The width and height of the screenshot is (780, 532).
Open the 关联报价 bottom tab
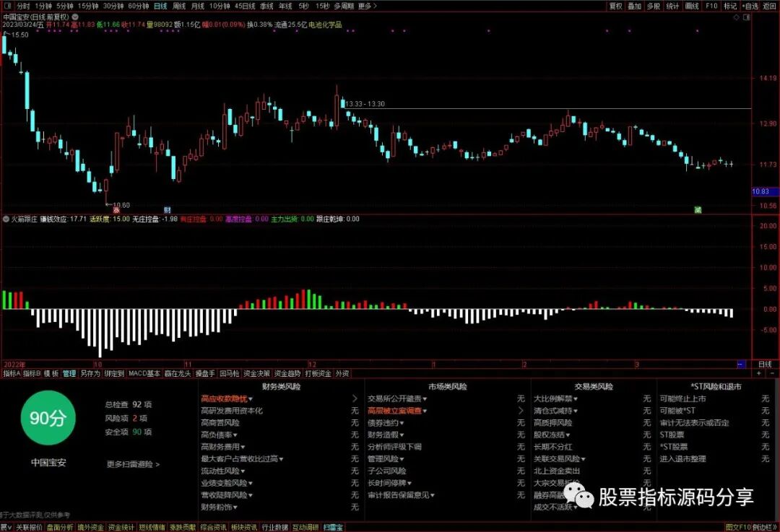[29, 527]
